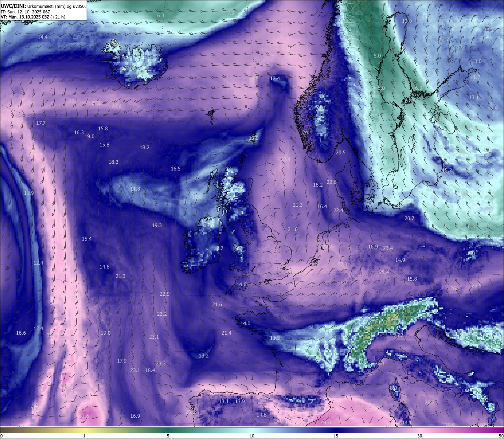Click the 10 tick on the colour scale
The height and width of the screenshot is (439, 504).
[252, 436]
